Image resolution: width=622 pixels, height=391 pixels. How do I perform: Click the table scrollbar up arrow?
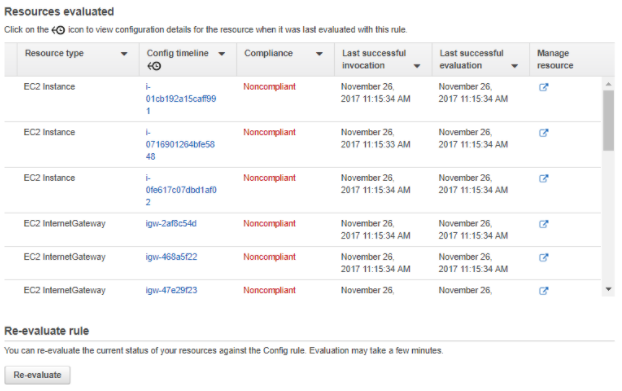(609, 84)
